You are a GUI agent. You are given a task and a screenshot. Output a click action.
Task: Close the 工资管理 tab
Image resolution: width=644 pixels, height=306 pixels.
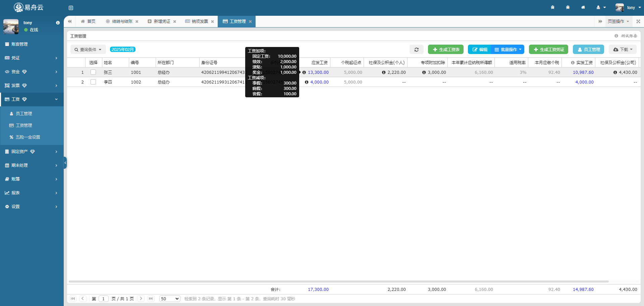pyautogui.click(x=250, y=21)
